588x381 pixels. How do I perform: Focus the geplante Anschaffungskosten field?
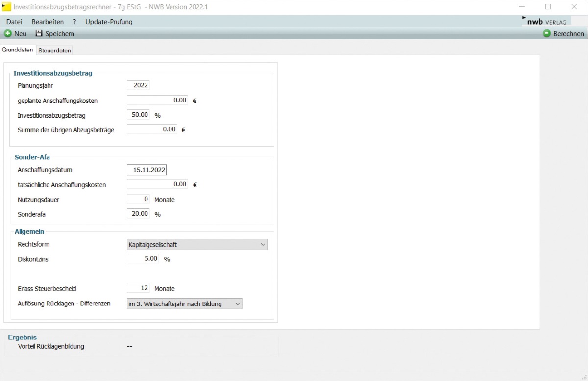[x=157, y=100]
